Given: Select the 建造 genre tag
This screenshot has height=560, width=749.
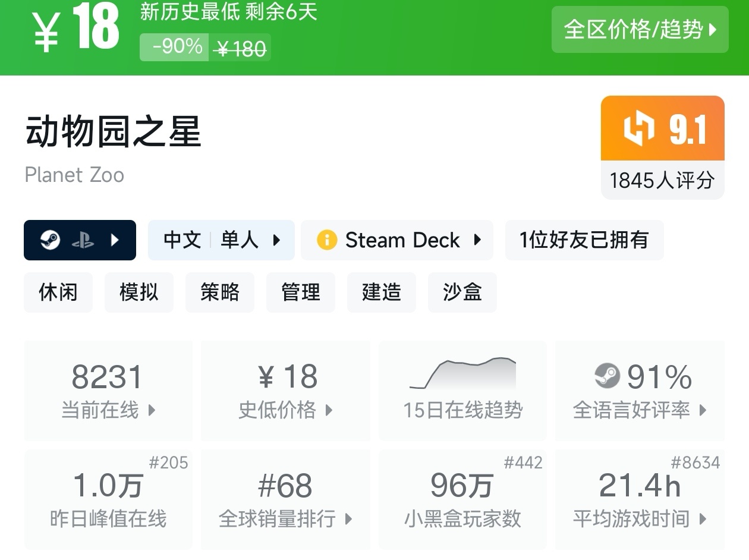Looking at the screenshot, I should [x=381, y=292].
